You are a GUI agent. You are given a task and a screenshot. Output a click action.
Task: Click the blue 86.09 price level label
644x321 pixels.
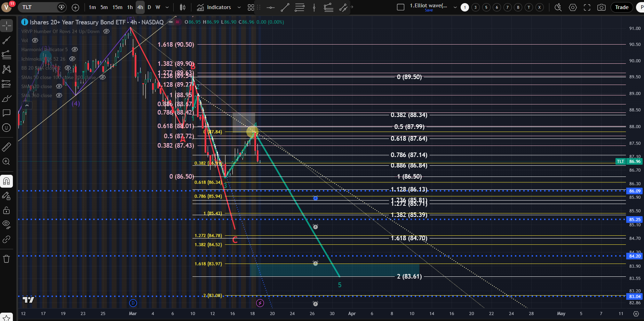(x=635, y=191)
